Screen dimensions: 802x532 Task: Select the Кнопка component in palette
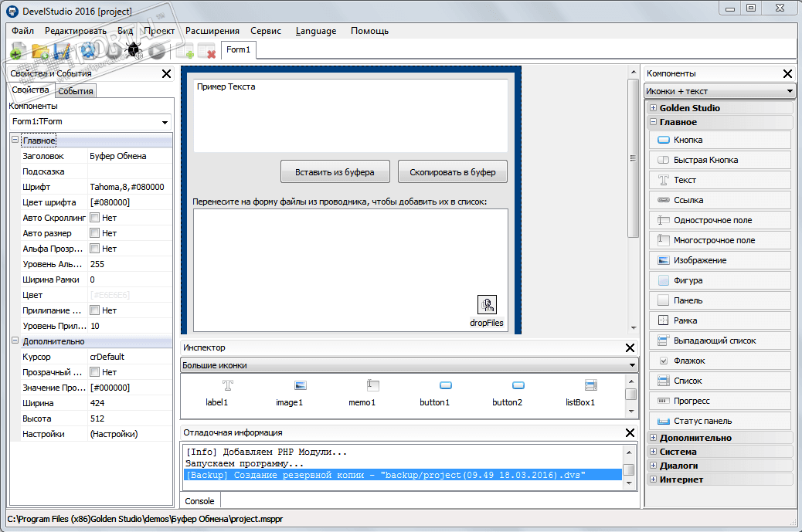719,140
